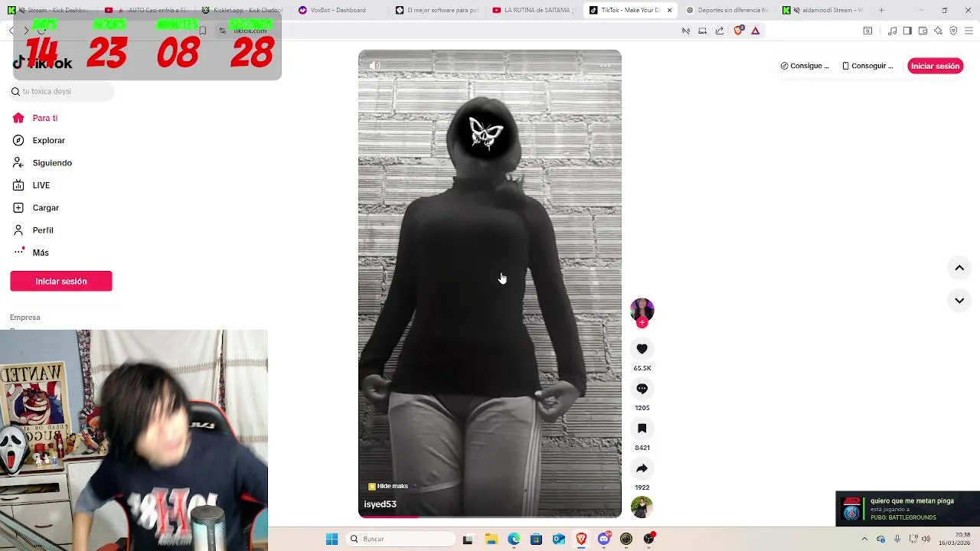Open the Brave VPN shield icon
This screenshot has height=551, width=980.
(x=953, y=31)
